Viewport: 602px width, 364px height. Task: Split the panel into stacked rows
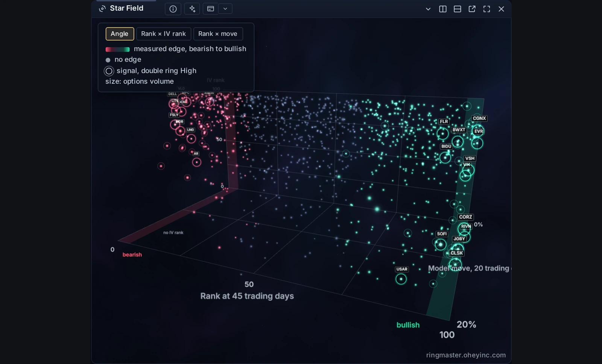[x=458, y=9]
